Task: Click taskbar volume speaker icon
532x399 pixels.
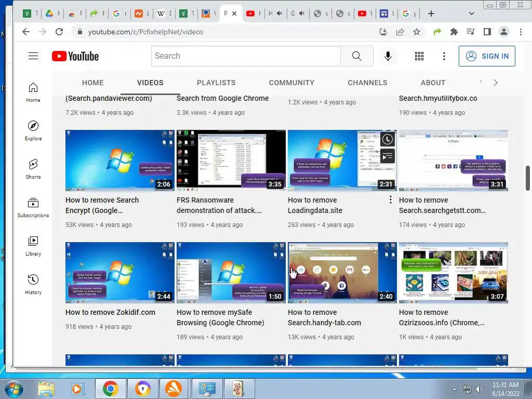Action: pos(480,389)
